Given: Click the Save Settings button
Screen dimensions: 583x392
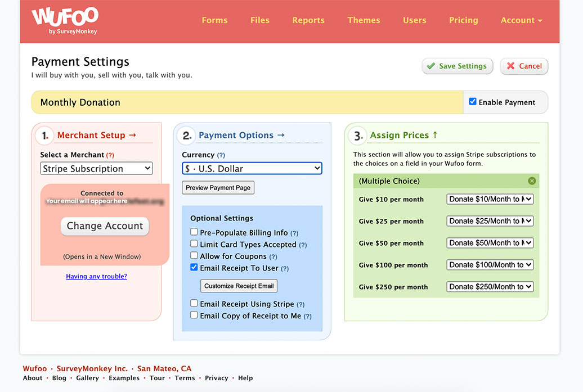Looking at the screenshot, I should point(458,66).
